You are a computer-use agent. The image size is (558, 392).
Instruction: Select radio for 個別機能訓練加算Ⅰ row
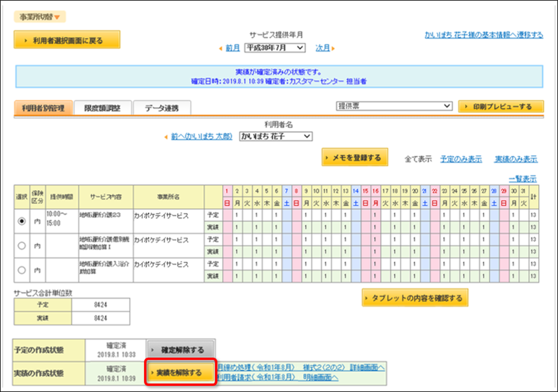[x=22, y=246]
